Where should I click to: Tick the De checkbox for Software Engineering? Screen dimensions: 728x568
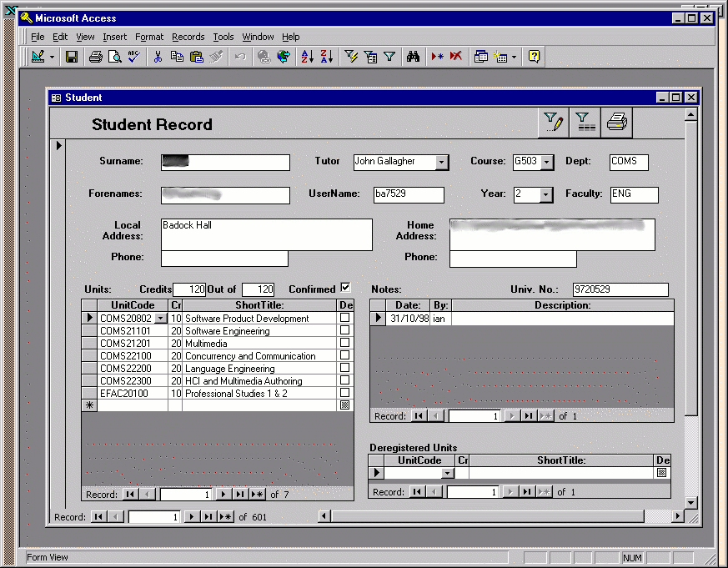pos(344,331)
